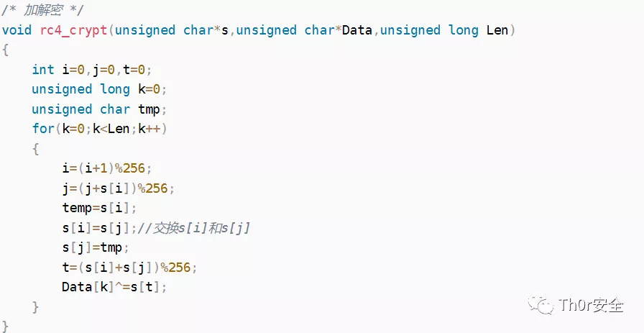
Task: Click the void keyword
Action: (17, 30)
